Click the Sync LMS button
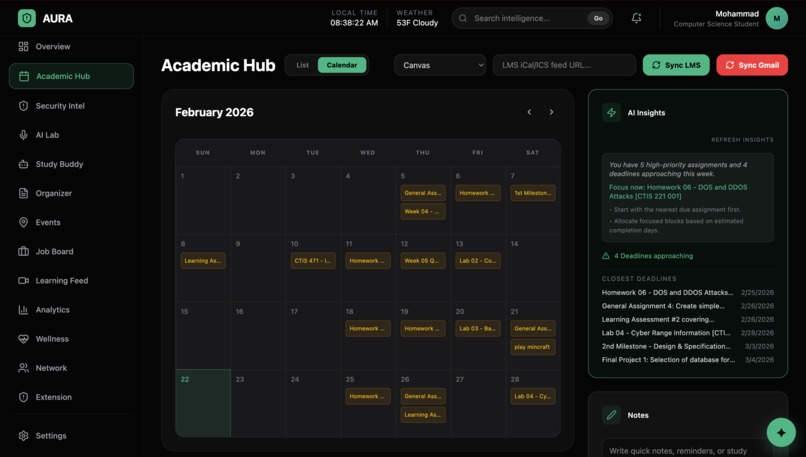Viewport: 806px width, 457px height. point(676,65)
